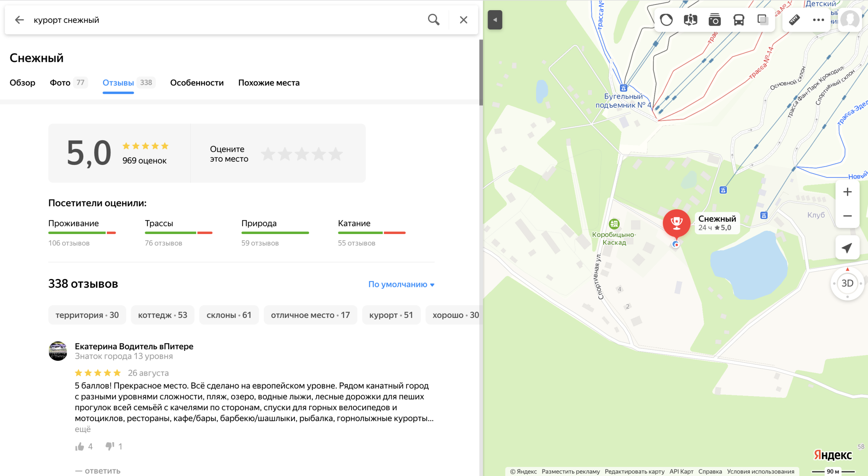The image size is (868, 476).
Task: Zoom in on the map
Action: point(847,192)
